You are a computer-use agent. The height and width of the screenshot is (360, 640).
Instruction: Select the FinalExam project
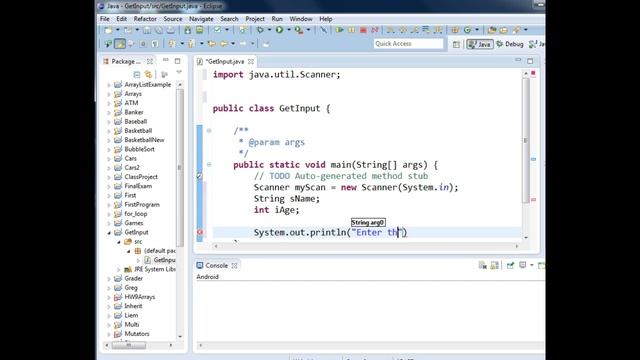pos(138,186)
